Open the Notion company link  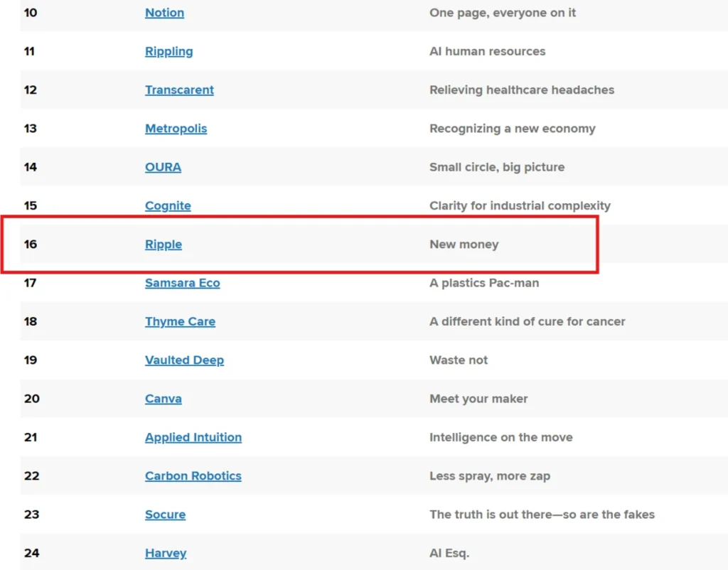coord(164,13)
